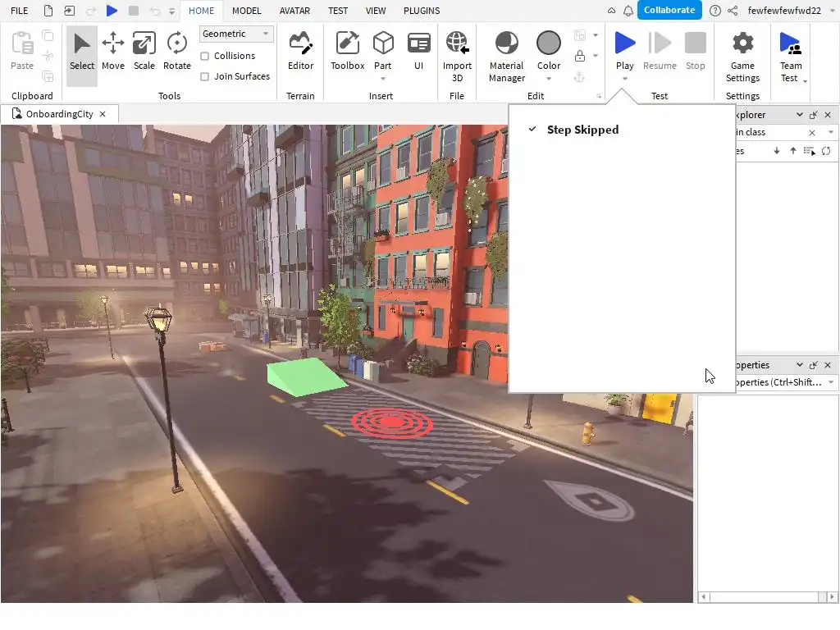Click the Import 3D globe icon
The width and height of the screenshot is (840, 630).
coord(457,43)
